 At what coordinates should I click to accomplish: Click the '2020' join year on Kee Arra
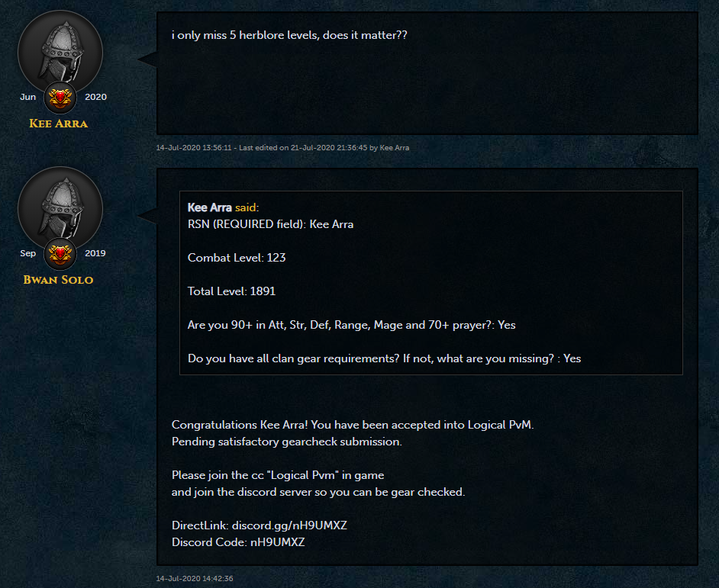[95, 97]
